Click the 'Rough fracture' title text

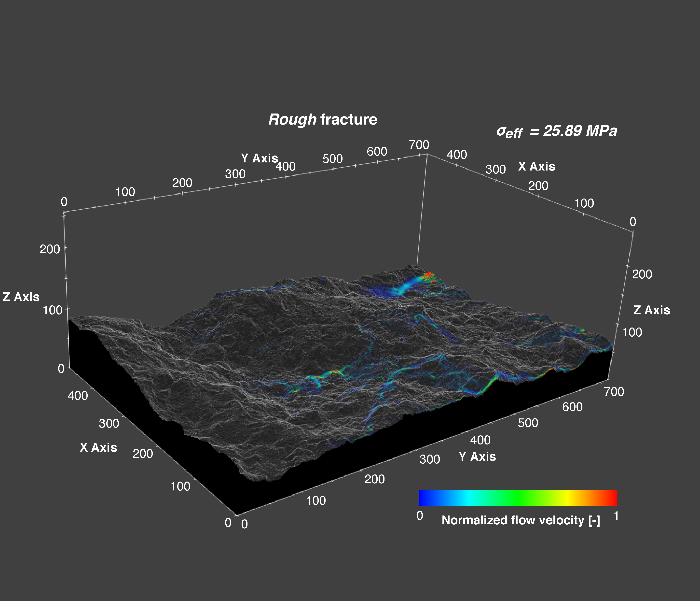tap(323, 120)
